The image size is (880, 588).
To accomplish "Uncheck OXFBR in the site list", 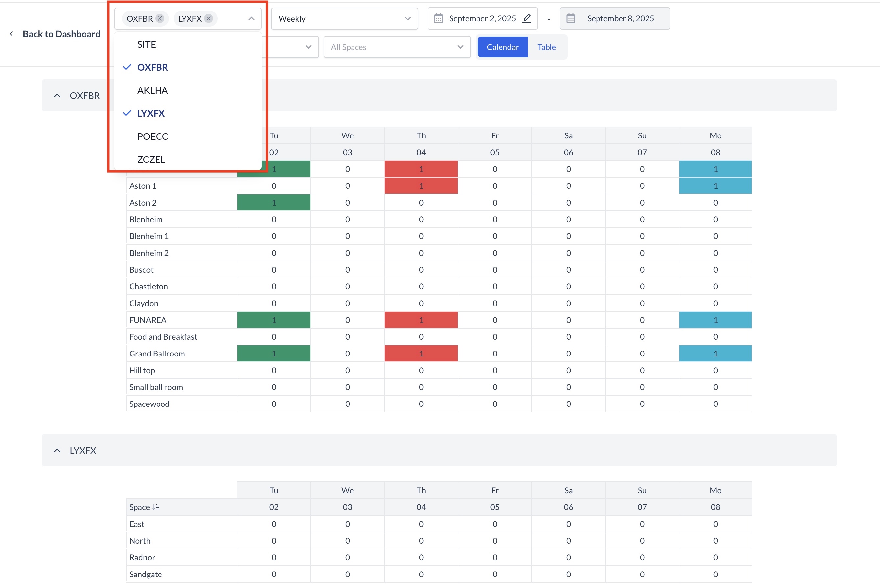I will 152,67.
